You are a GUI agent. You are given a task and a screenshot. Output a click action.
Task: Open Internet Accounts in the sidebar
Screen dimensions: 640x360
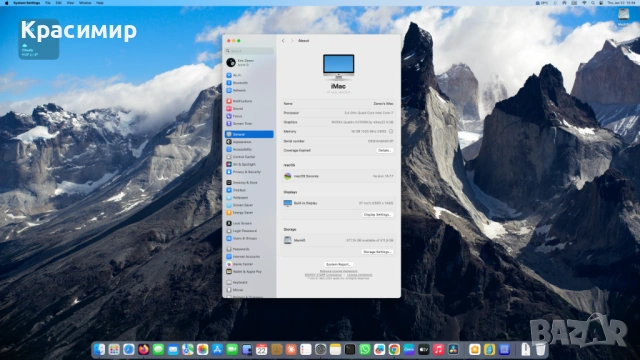[249, 257]
